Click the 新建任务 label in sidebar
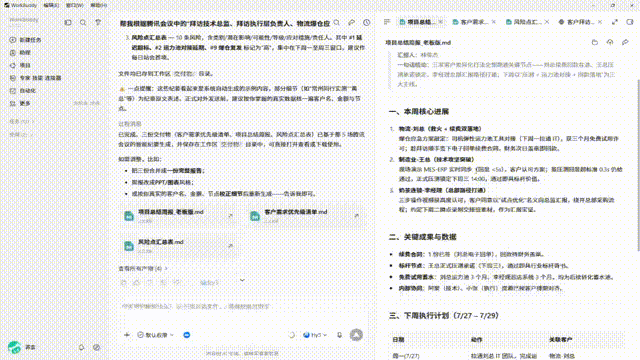Viewport: 640px width, 360px height. coord(31,40)
